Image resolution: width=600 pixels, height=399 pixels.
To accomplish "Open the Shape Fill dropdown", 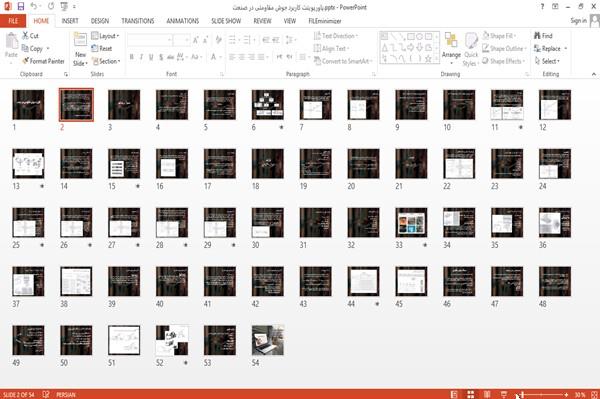I will (x=499, y=36).
